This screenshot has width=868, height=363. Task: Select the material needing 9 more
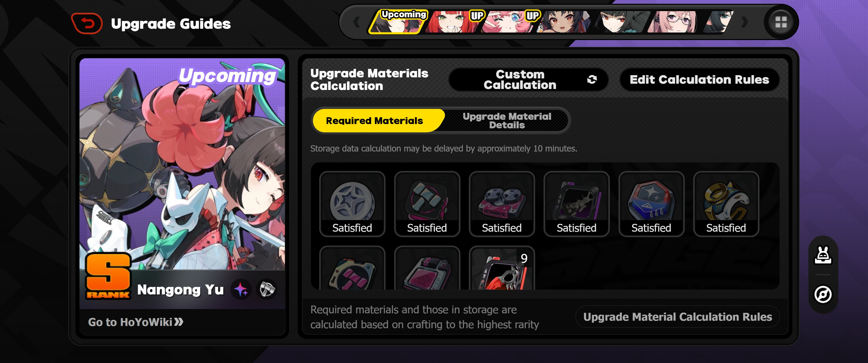coord(502,269)
